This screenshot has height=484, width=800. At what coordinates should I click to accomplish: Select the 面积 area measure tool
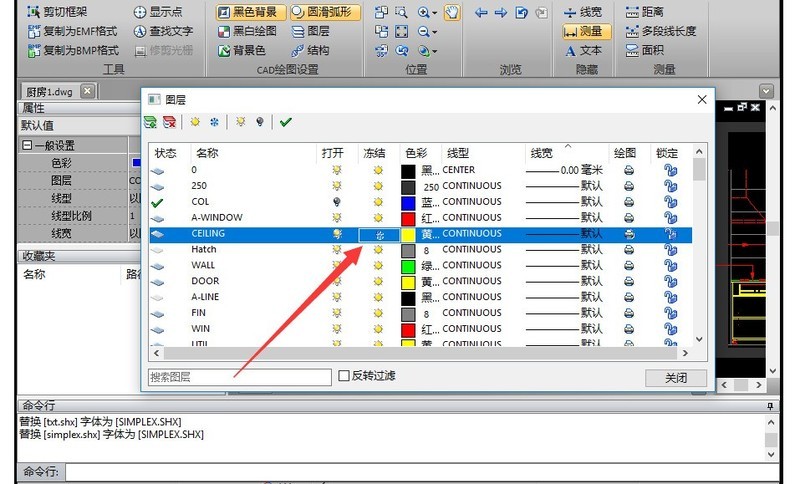[x=645, y=50]
